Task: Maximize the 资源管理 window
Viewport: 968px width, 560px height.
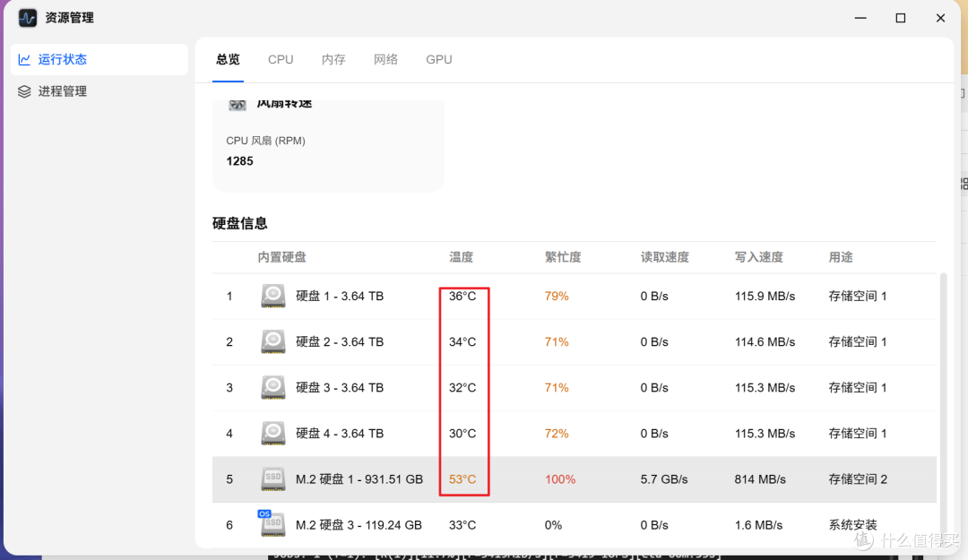Action: click(901, 18)
